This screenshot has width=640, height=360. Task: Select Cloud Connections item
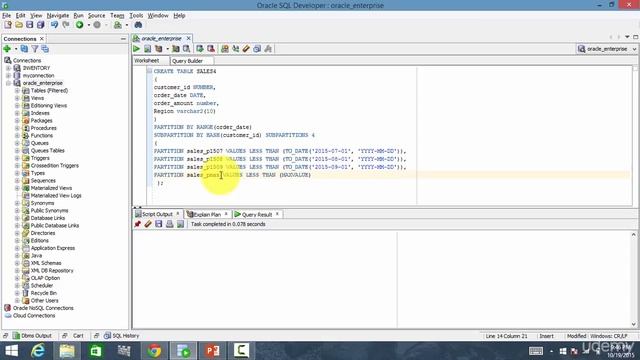[34, 316]
